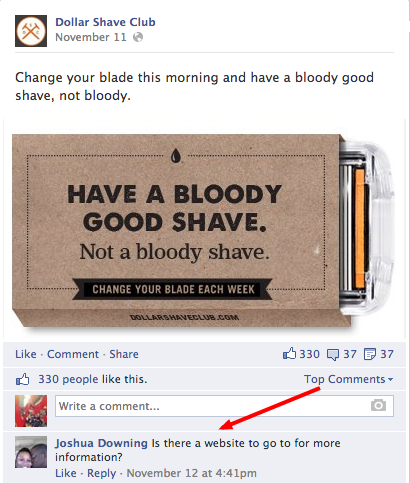The width and height of the screenshot is (410, 483).
Task: Reply to Joshua Downing's comment
Action: [x=102, y=473]
